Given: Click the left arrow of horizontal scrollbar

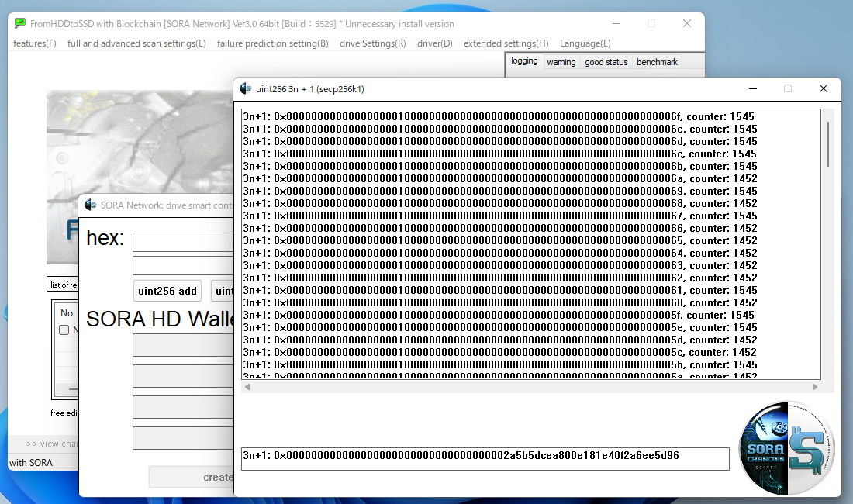Looking at the screenshot, I should point(247,387).
